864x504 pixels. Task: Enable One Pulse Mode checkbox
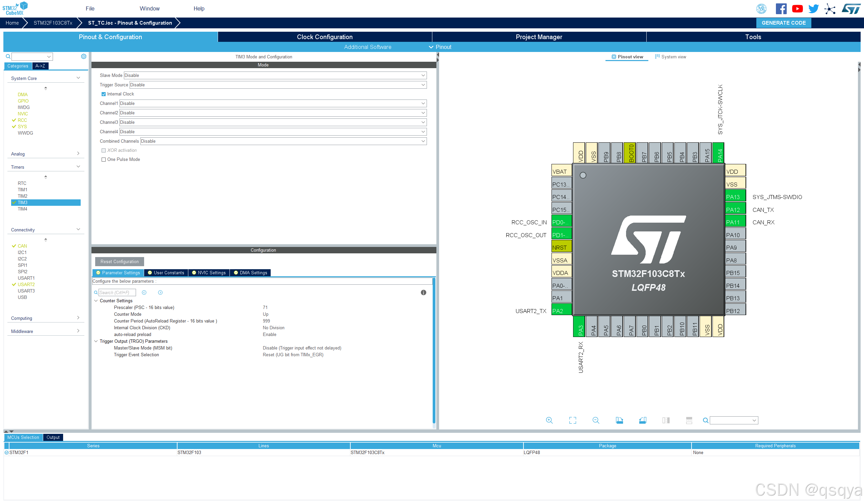104,159
